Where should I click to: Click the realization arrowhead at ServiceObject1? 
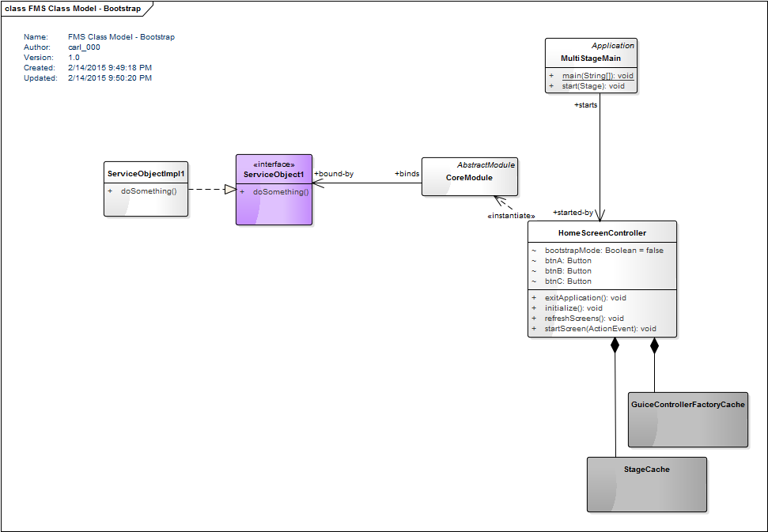(230, 190)
